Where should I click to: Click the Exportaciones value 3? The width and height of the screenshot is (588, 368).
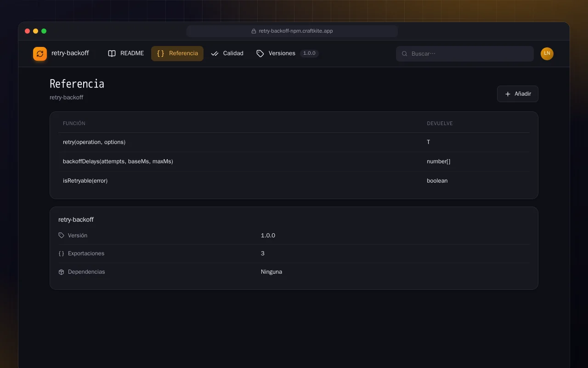[263, 253]
